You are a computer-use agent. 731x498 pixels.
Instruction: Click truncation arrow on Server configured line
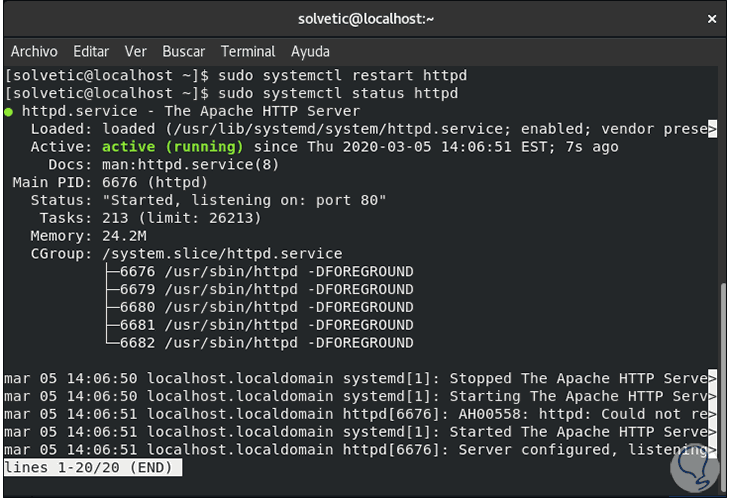pos(712,451)
